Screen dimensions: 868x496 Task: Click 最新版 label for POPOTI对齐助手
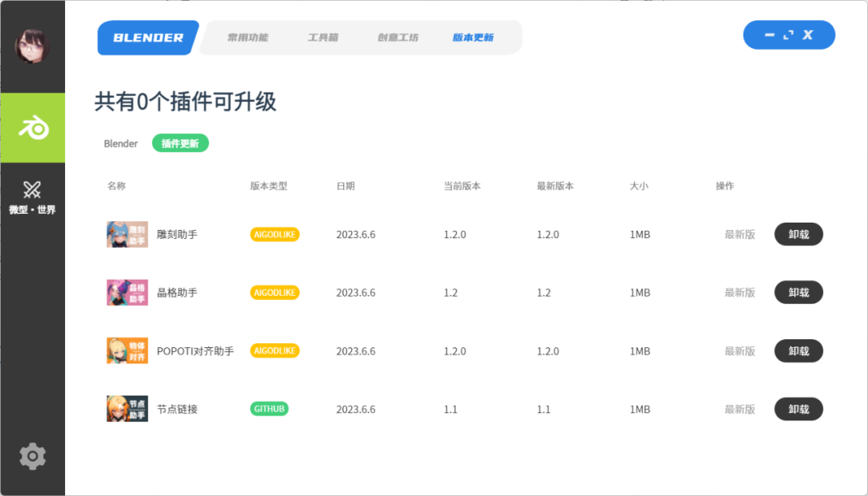740,351
